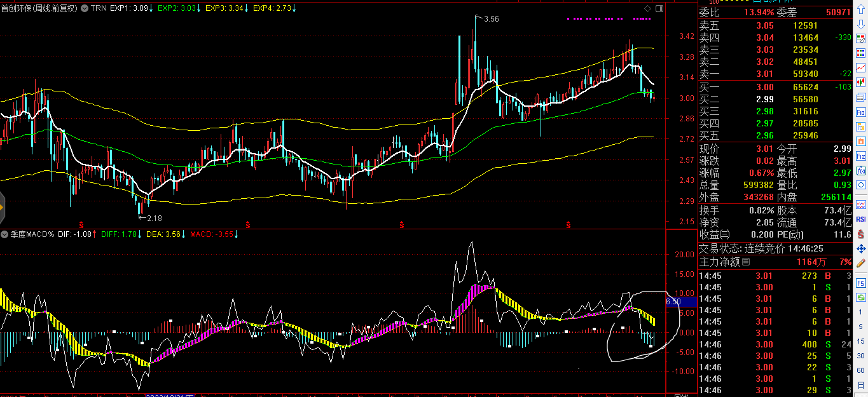Click the F5 icon in sidebar

click(x=861, y=282)
